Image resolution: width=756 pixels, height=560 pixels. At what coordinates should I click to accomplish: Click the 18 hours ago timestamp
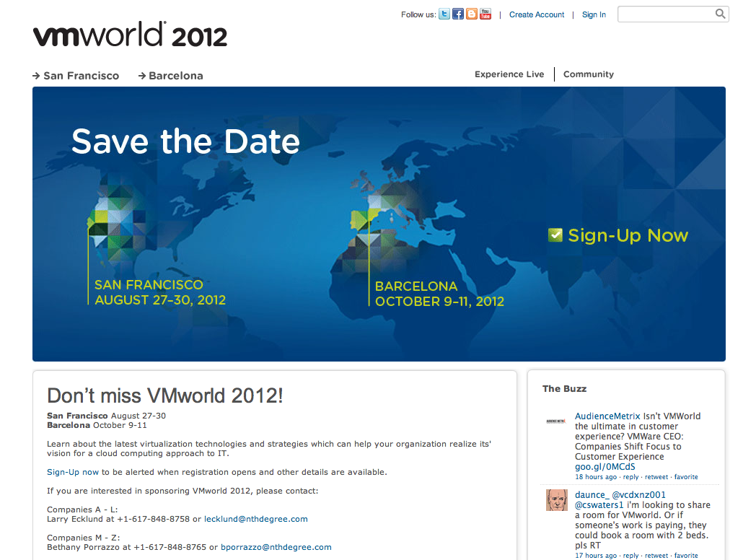click(x=595, y=476)
